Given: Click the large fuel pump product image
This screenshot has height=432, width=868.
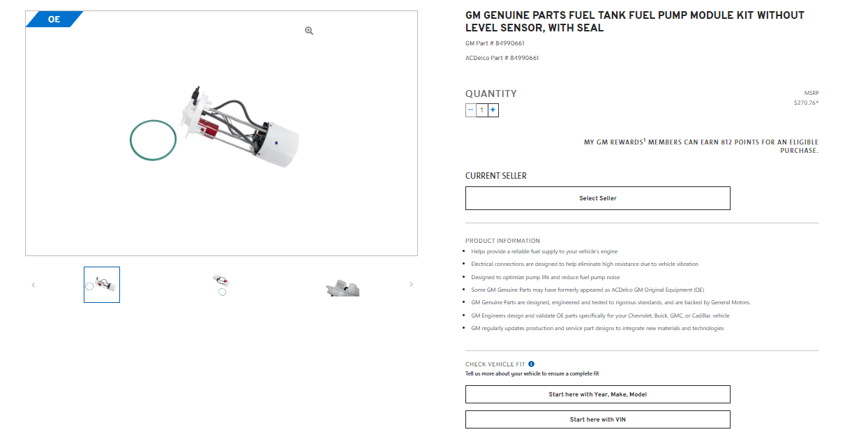Looking at the screenshot, I should tap(222, 133).
